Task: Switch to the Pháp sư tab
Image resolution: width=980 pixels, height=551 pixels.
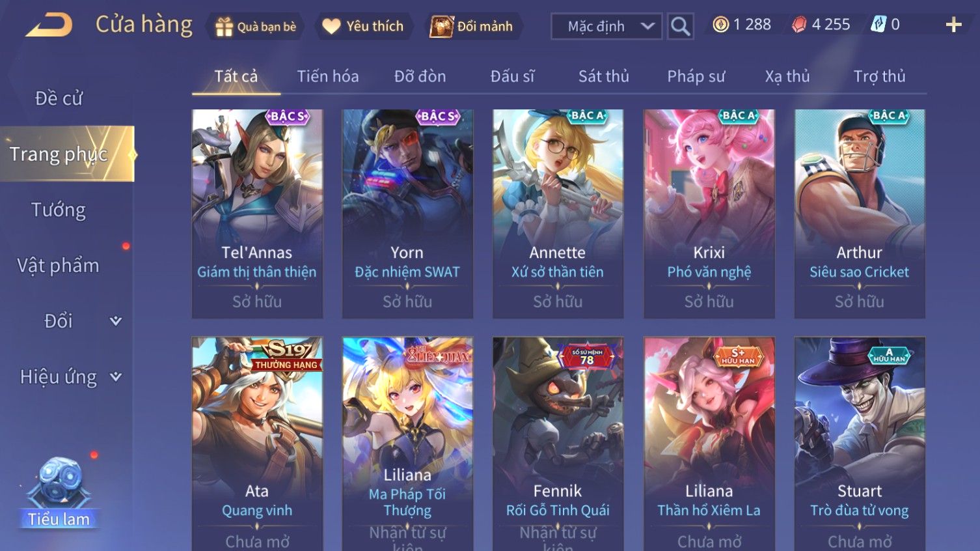Action: click(696, 76)
